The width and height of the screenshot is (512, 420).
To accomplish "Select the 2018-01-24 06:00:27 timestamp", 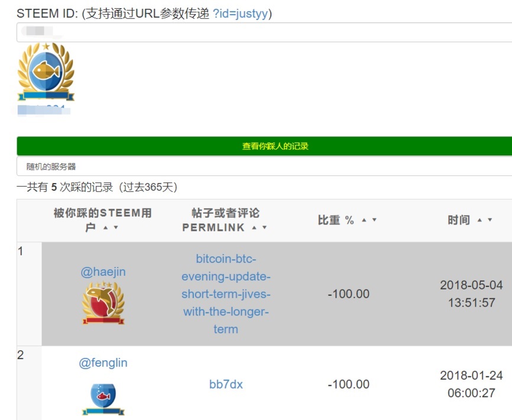I will (x=471, y=384).
